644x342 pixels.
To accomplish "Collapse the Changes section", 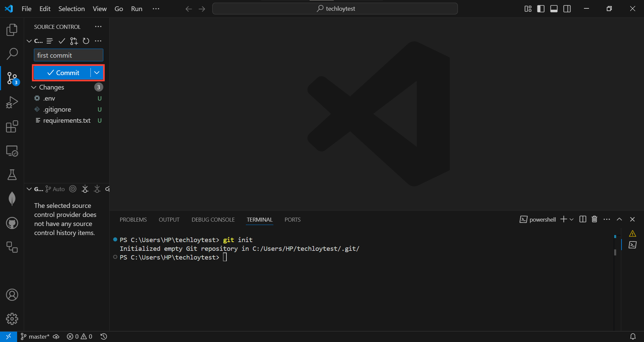I will (x=34, y=87).
